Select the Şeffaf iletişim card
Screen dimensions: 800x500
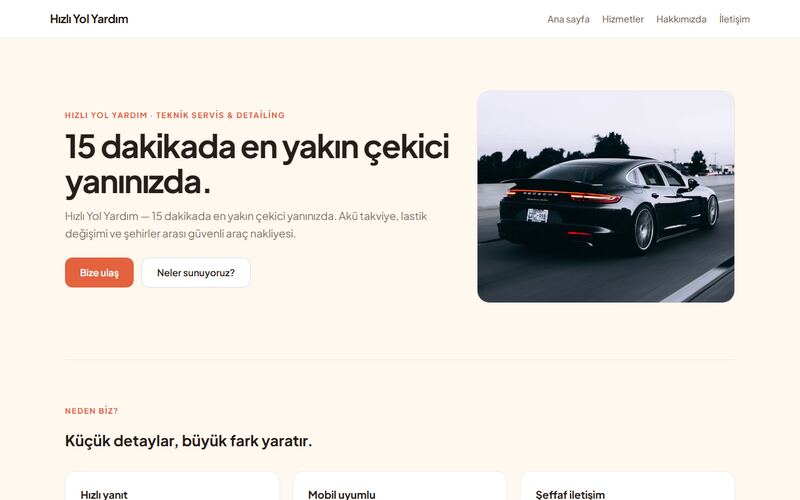coord(628,486)
